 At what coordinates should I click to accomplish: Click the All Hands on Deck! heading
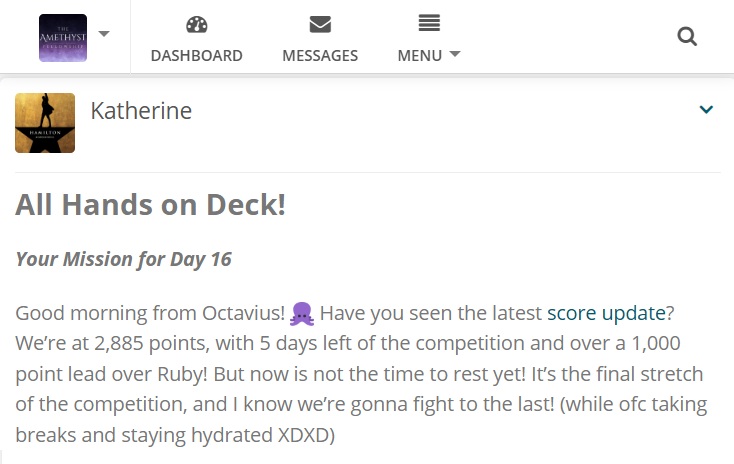tap(150, 205)
